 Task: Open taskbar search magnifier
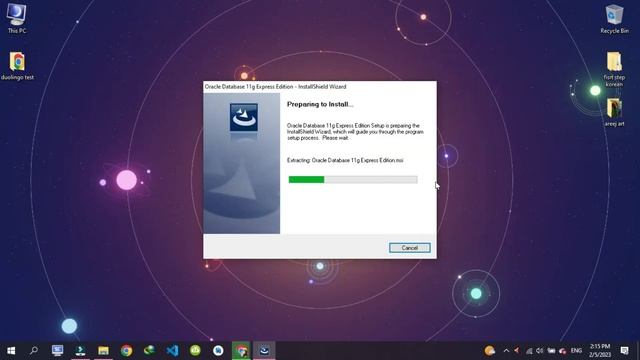coord(34,351)
